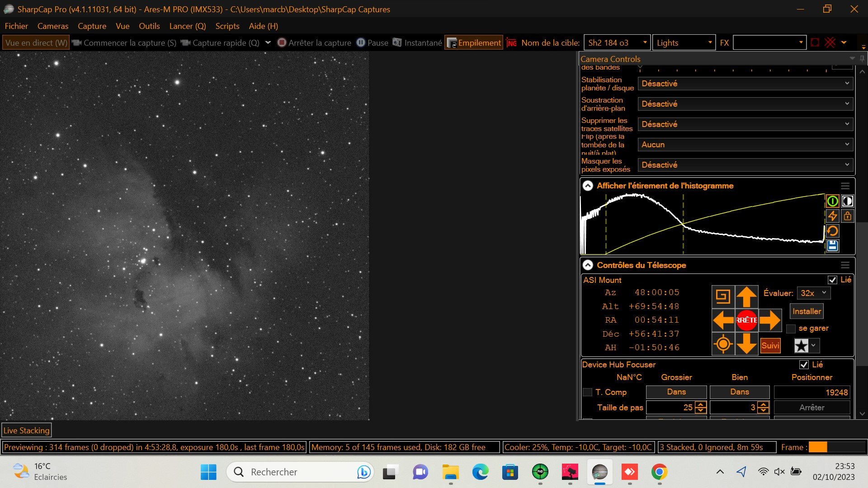Click the red ING icon next to Empilement
Viewport: 868px width, 488px height.
click(x=511, y=42)
